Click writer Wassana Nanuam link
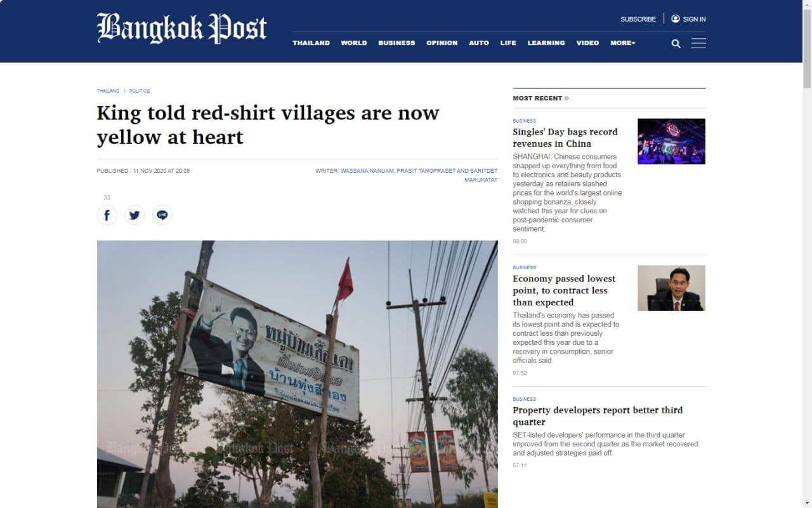Image resolution: width=812 pixels, height=508 pixels. click(x=367, y=171)
